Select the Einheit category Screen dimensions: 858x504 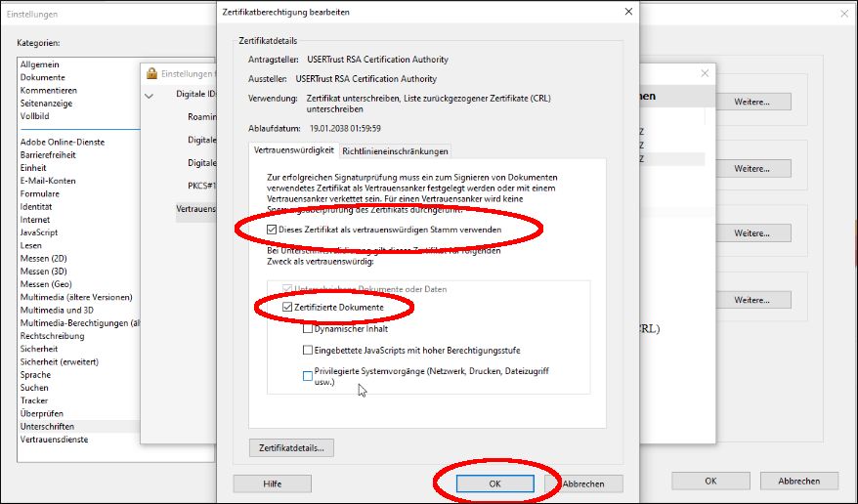[33, 168]
